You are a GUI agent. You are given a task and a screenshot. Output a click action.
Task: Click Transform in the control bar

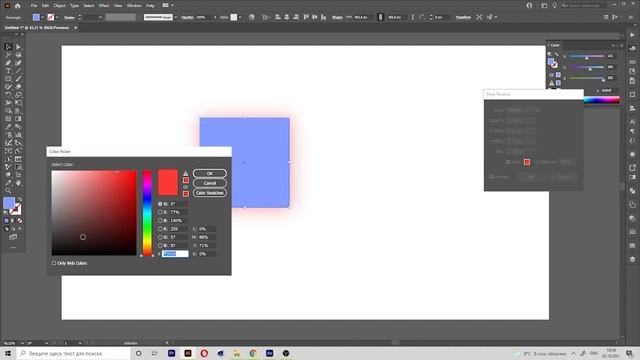[463, 17]
